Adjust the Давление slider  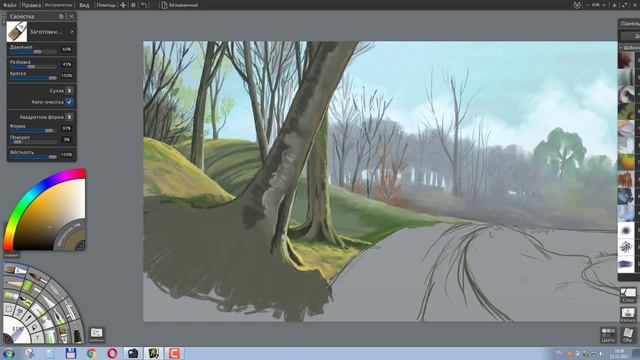click(33, 52)
